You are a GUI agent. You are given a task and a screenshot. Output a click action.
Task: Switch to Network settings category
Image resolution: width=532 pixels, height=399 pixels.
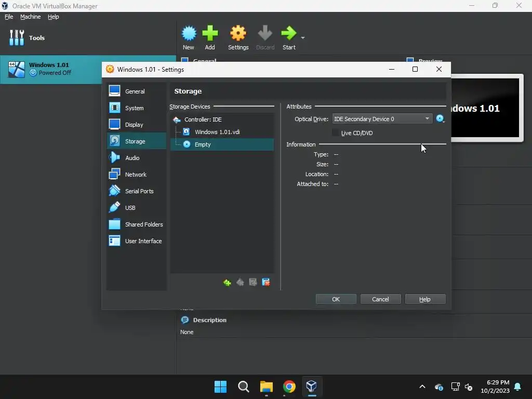(137, 175)
